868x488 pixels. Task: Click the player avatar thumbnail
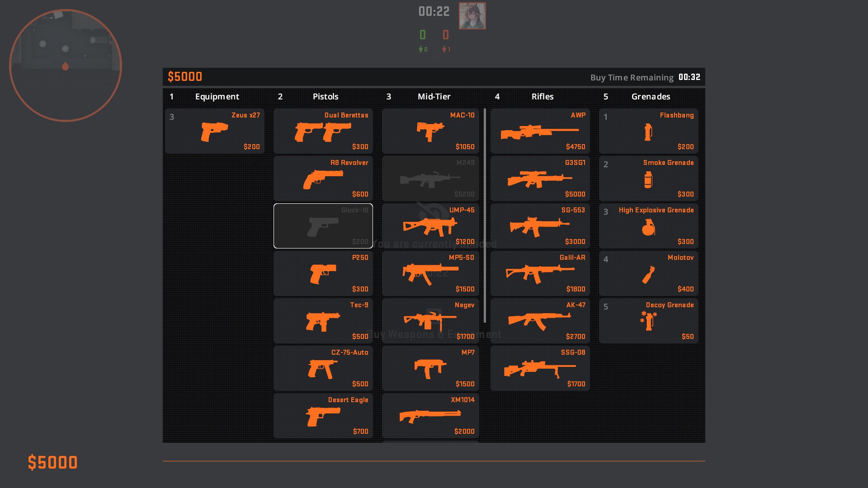point(472,16)
